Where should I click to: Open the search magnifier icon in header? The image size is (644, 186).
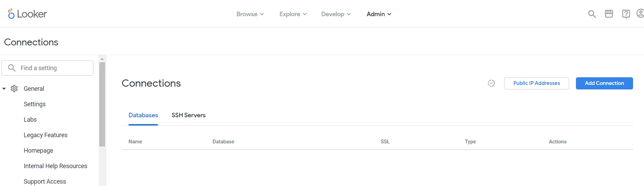pos(592,14)
